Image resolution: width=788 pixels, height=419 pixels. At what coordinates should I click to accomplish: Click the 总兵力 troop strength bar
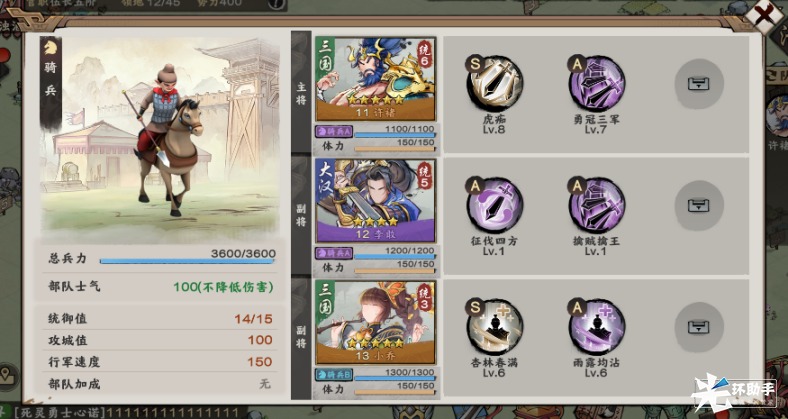pos(187,261)
